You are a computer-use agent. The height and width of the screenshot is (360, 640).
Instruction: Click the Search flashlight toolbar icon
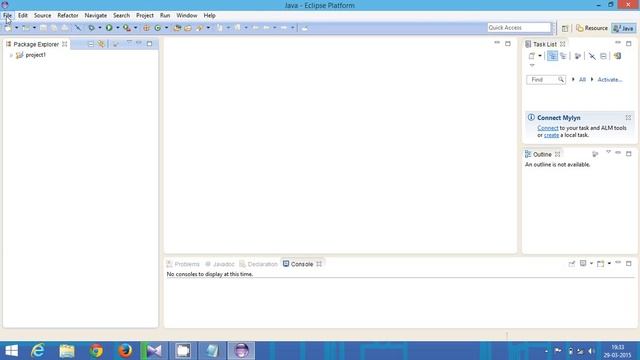pos(199,28)
